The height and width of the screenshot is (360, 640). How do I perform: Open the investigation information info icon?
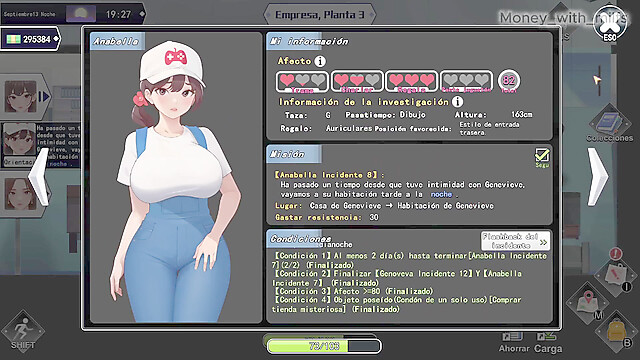pos(458,101)
